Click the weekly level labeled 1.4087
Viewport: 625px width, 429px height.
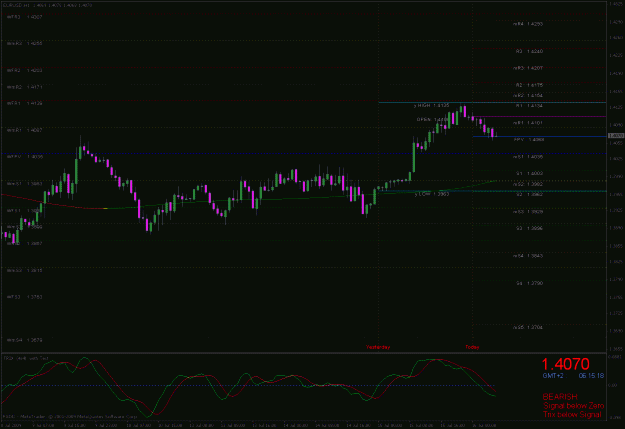(25, 130)
